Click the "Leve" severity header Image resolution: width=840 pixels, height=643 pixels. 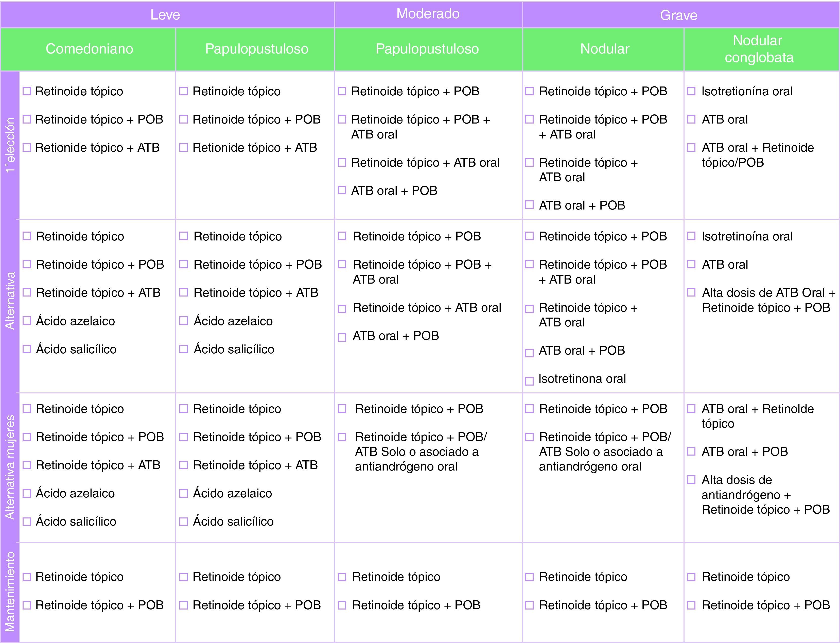pyautogui.click(x=165, y=15)
